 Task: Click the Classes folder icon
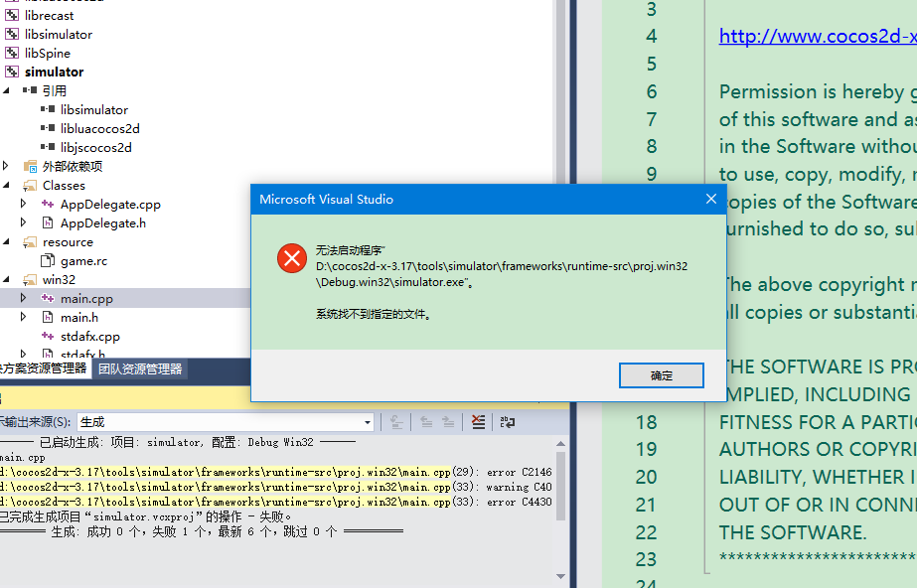[x=30, y=186]
